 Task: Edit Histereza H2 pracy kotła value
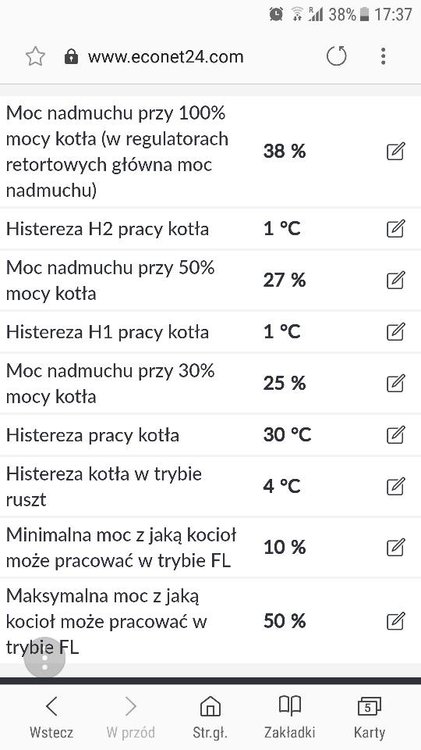tap(396, 229)
